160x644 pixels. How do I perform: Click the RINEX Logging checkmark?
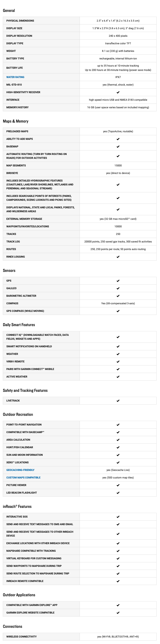coord(118,257)
